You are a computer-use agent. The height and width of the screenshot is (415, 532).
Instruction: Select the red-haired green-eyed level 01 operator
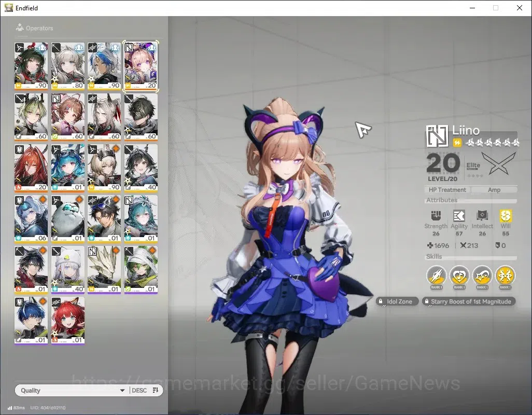click(68, 321)
